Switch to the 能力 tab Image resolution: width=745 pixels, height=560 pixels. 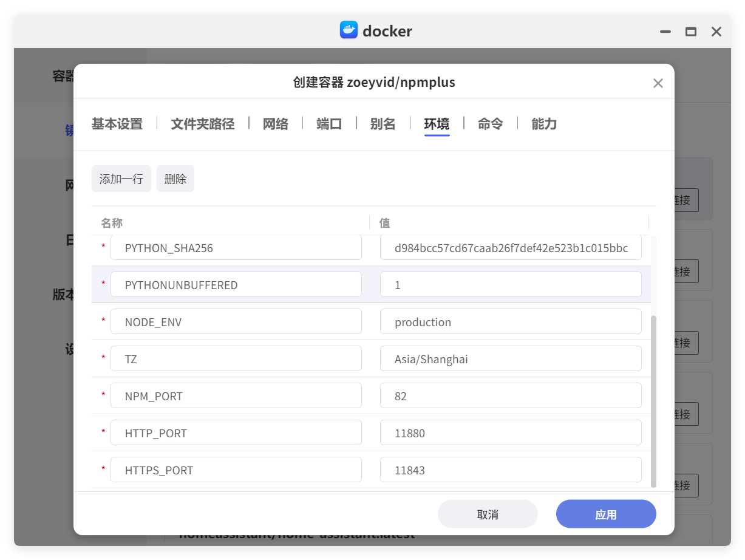[x=543, y=123]
